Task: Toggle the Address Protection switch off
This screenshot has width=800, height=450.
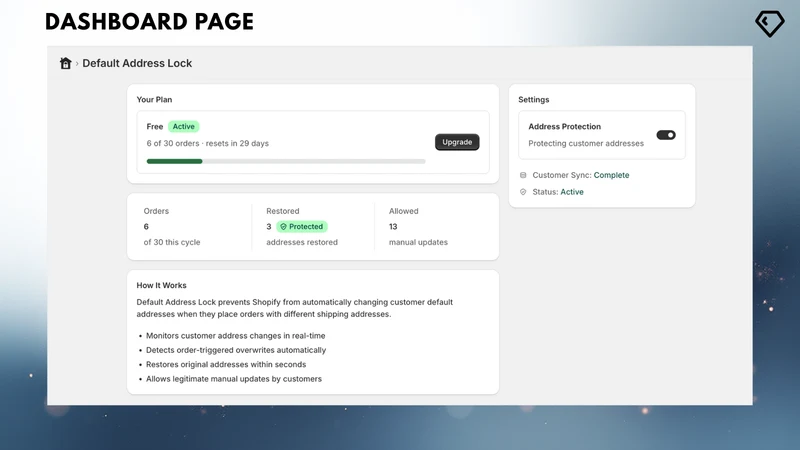Action: [x=666, y=135]
